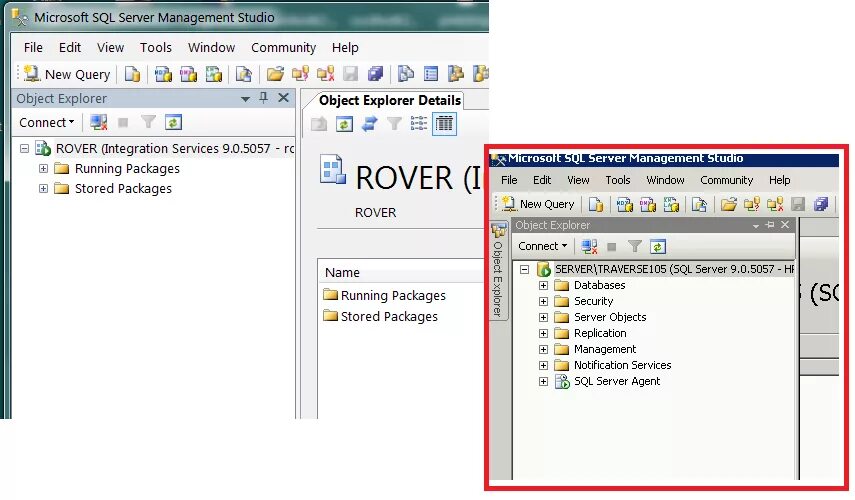
Task: Click XMLA Query icon in ROVER window
Action: point(214,74)
